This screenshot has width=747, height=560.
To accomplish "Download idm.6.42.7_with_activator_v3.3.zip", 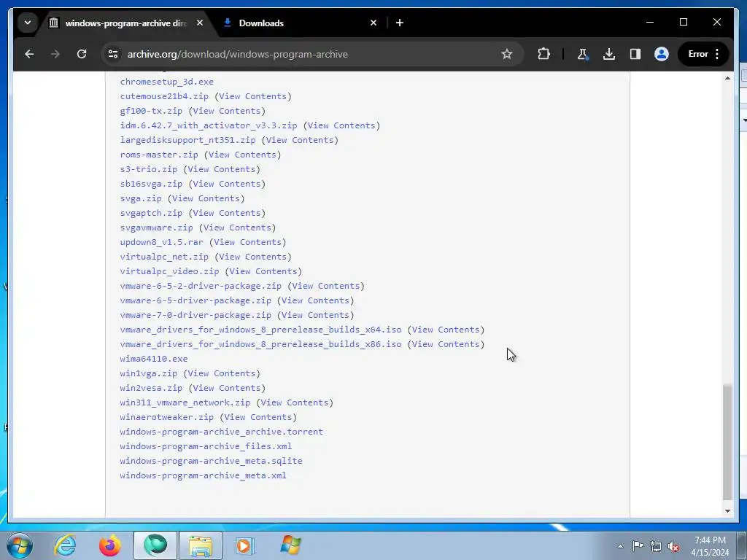I will [209, 125].
